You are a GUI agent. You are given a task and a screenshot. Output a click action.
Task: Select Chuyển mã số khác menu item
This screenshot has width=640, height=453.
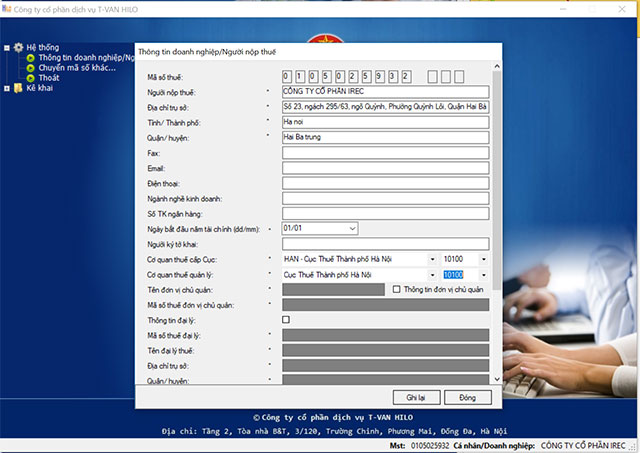pyautogui.click(x=76, y=68)
